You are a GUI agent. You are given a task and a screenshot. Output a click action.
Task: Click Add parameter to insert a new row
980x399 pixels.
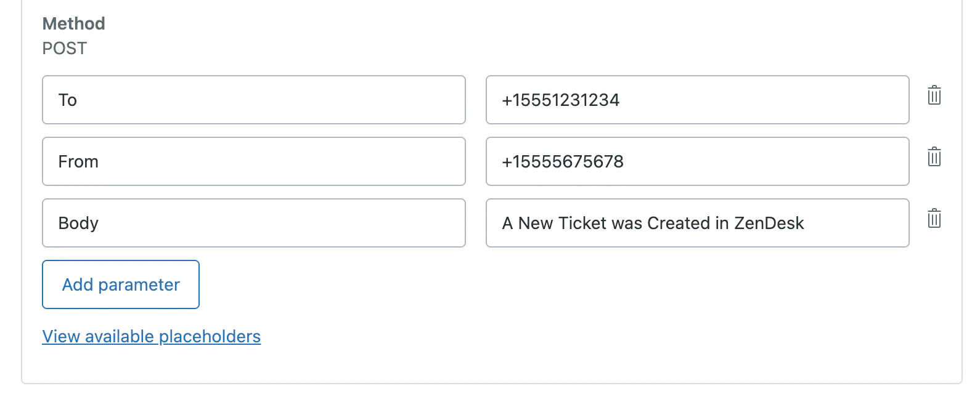click(x=120, y=284)
